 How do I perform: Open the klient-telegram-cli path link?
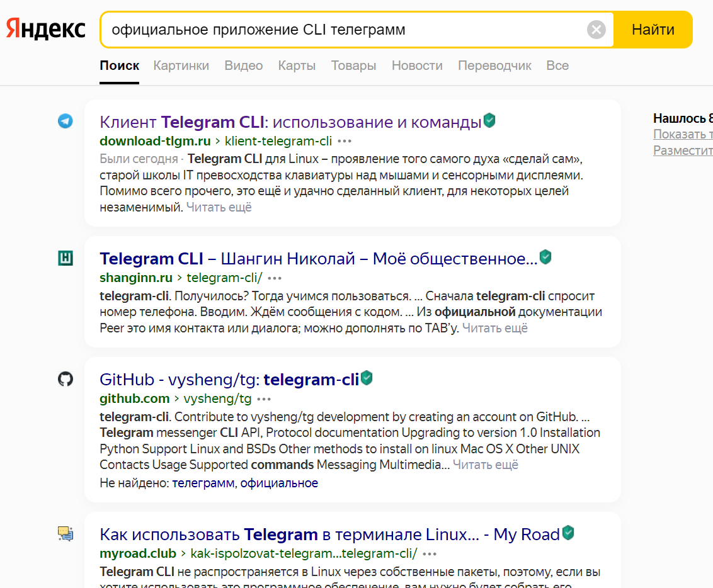pos(278,141)
